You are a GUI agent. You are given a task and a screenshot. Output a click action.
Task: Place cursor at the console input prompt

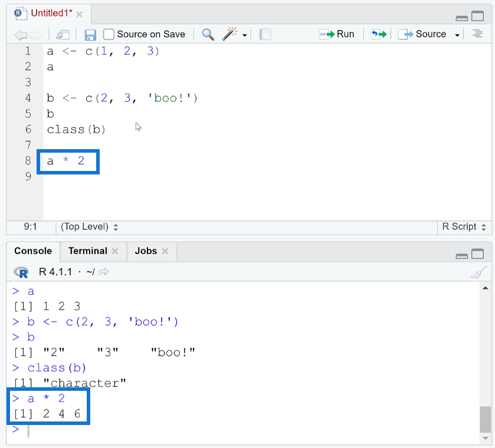[x=28, y=431]
